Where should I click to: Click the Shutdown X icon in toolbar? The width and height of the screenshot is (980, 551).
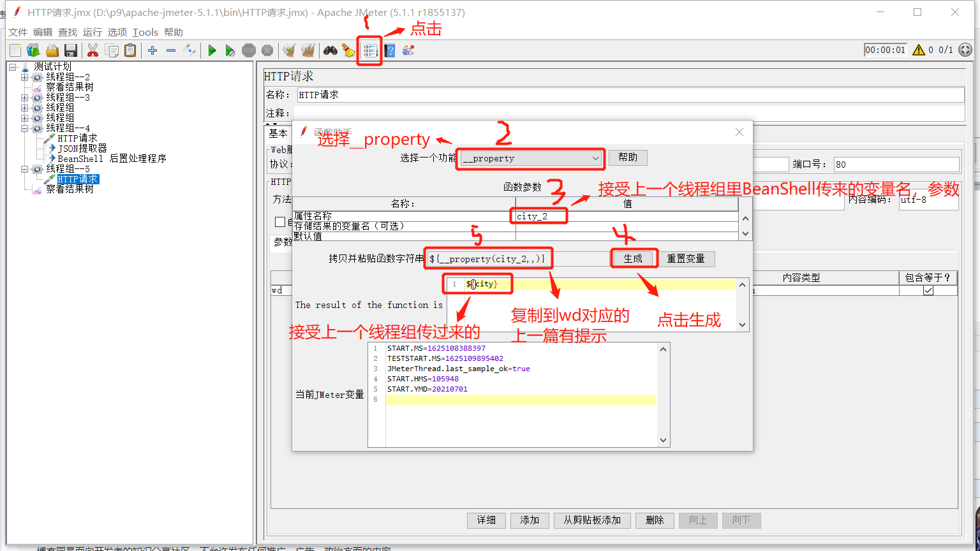pos(267,50)
